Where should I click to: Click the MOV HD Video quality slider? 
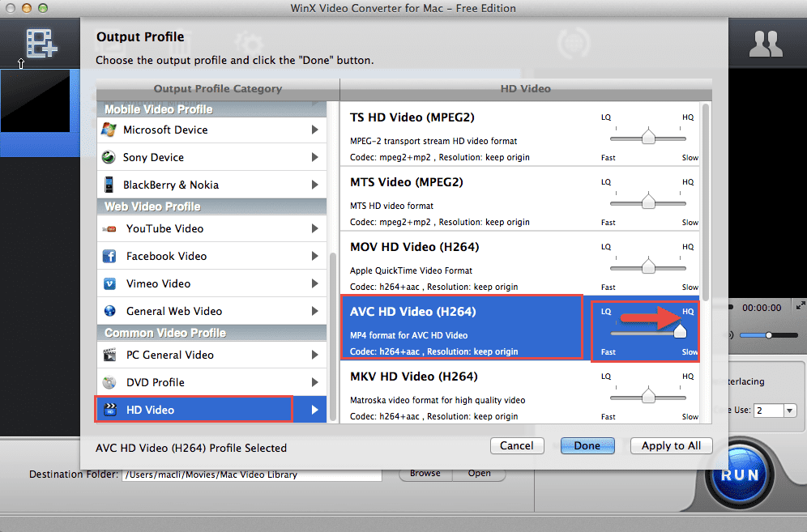pyautogui.click(x=648, y=266)
